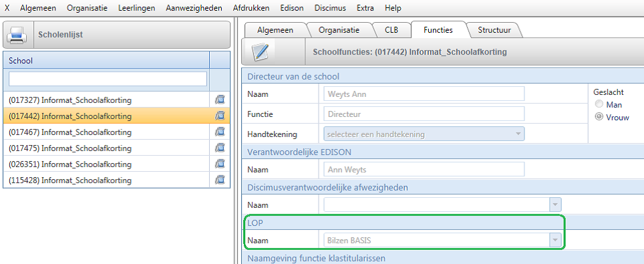Open the Discimus menu

(x=330, y=8)
